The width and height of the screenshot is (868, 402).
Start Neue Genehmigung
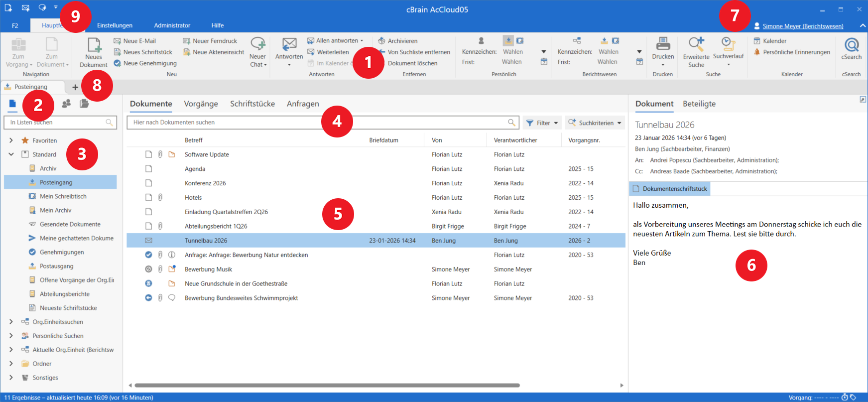point(145,63)
